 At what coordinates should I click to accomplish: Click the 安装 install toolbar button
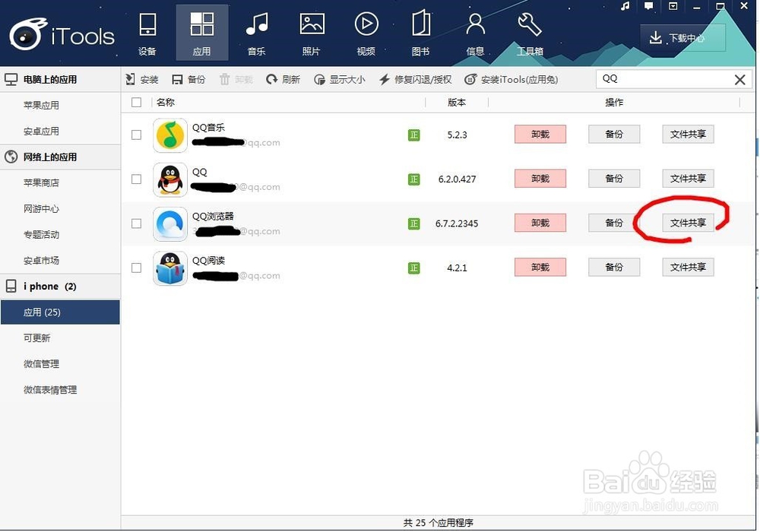[142, 80]
